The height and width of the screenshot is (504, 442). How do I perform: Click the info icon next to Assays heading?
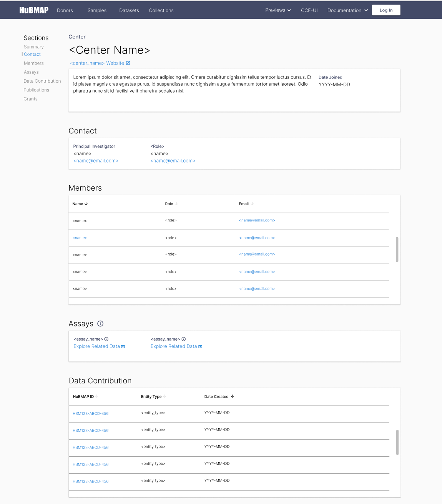(x=100, y=324)
